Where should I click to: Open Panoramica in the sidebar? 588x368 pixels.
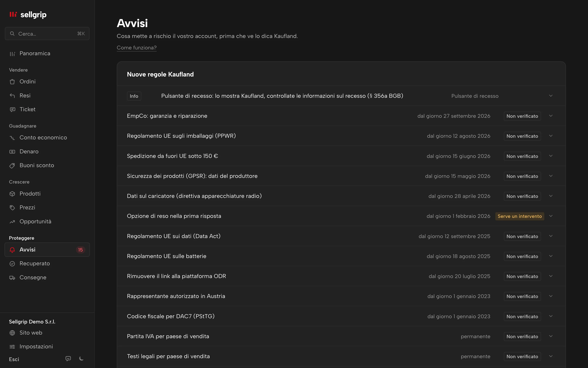coord(47,54)
